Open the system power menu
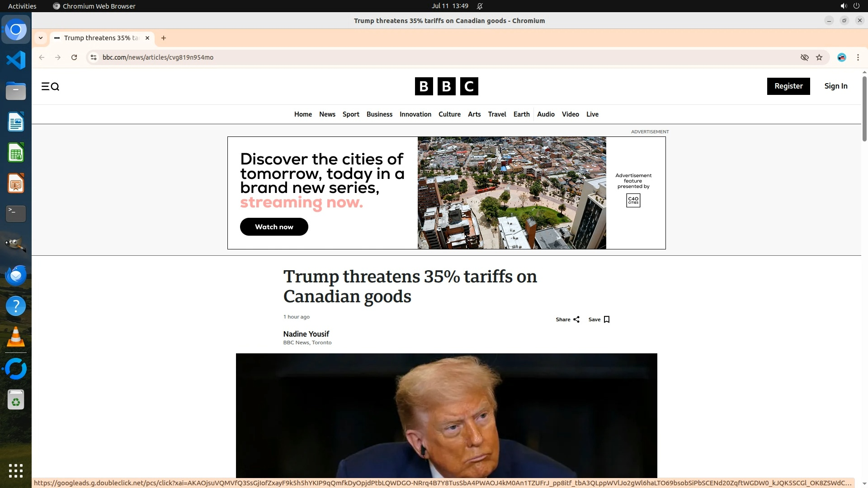 click(x=856, y=6)
